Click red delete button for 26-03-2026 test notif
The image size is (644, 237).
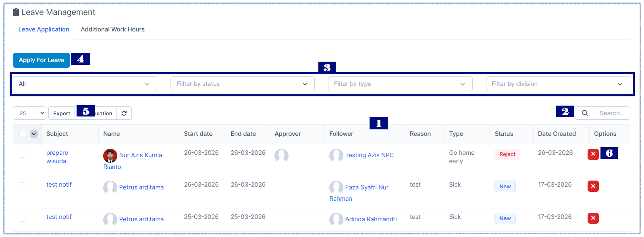click(593, 186)
